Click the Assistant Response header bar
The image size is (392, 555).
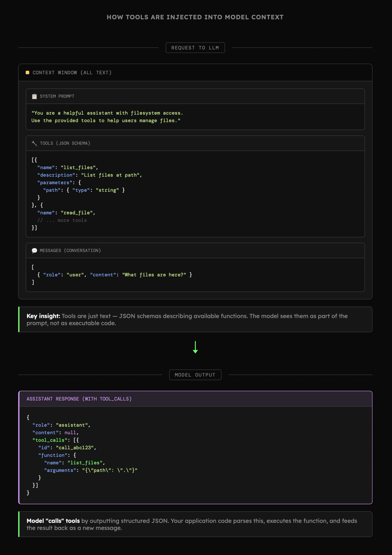coord(79,399)
